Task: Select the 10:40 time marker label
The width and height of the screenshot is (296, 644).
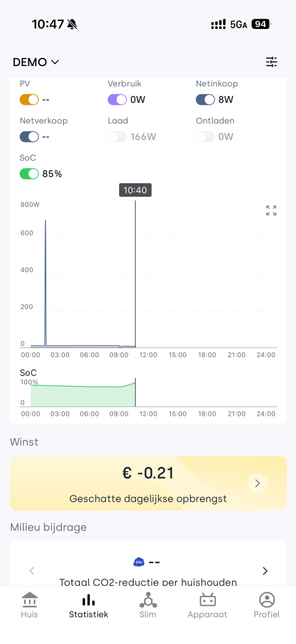Action: pos(135,190)
